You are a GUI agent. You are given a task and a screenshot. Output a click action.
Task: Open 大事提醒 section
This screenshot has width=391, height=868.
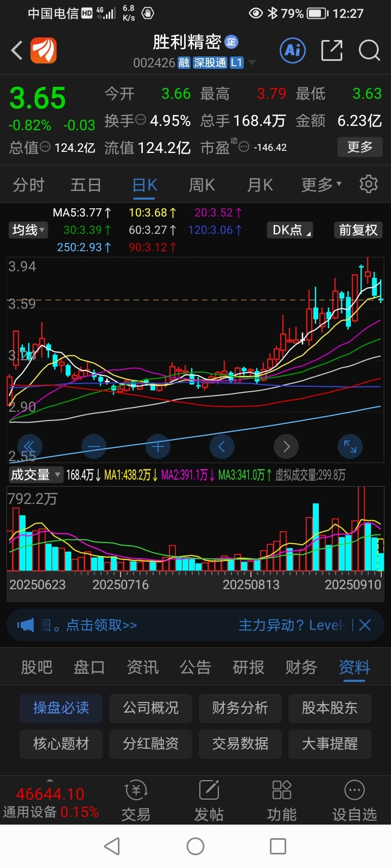click(330, 744)
